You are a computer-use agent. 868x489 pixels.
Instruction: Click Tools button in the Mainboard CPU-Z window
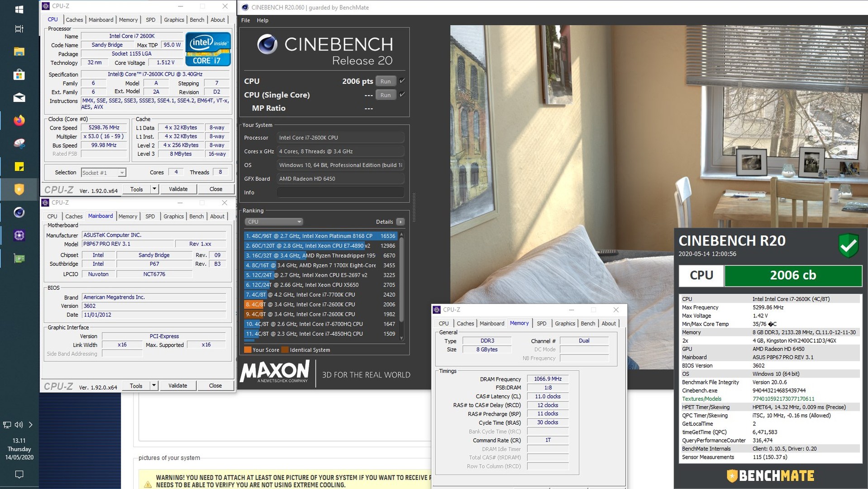click(x=136, y=386)
